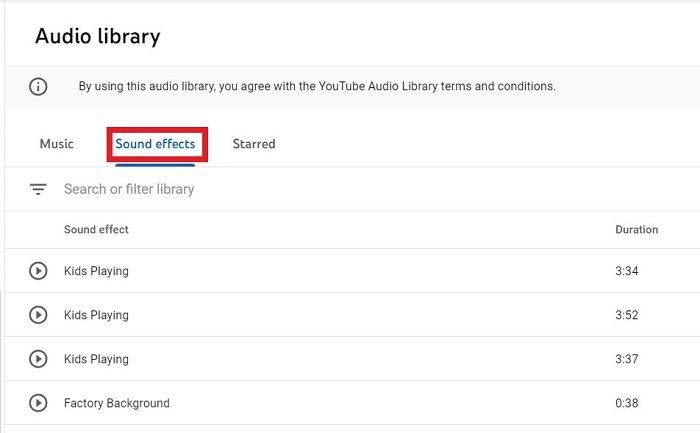The height and width of the screenshot is (433, 700).
Task: Select the Sound effects tab
Action: pyautogui.click(x=155, y=144)
